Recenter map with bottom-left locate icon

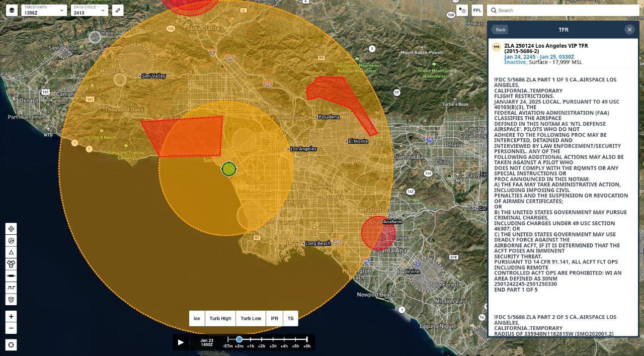pos(11,344)
